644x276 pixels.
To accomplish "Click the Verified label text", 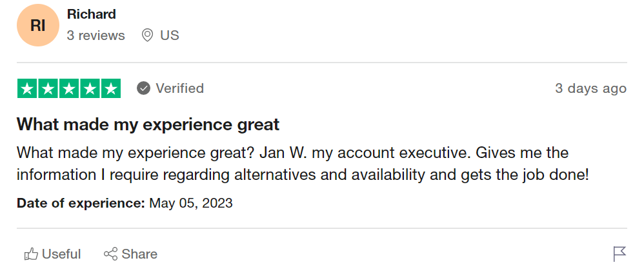I will 179,88.
